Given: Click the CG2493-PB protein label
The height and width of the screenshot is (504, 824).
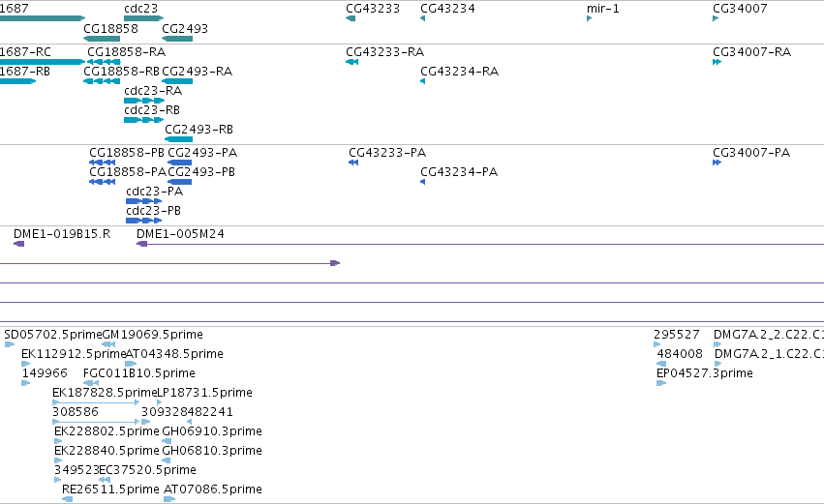Looking at the screenshot, I should [201, 172].
